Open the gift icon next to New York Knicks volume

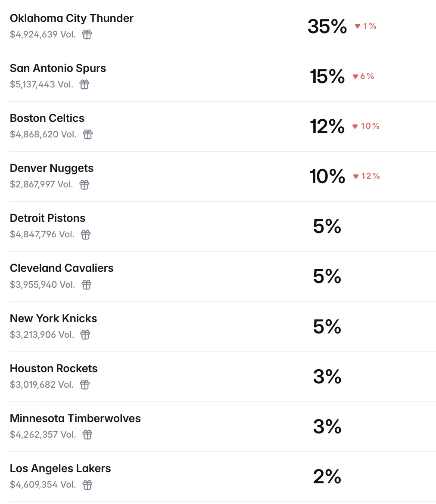click(85, 334)
